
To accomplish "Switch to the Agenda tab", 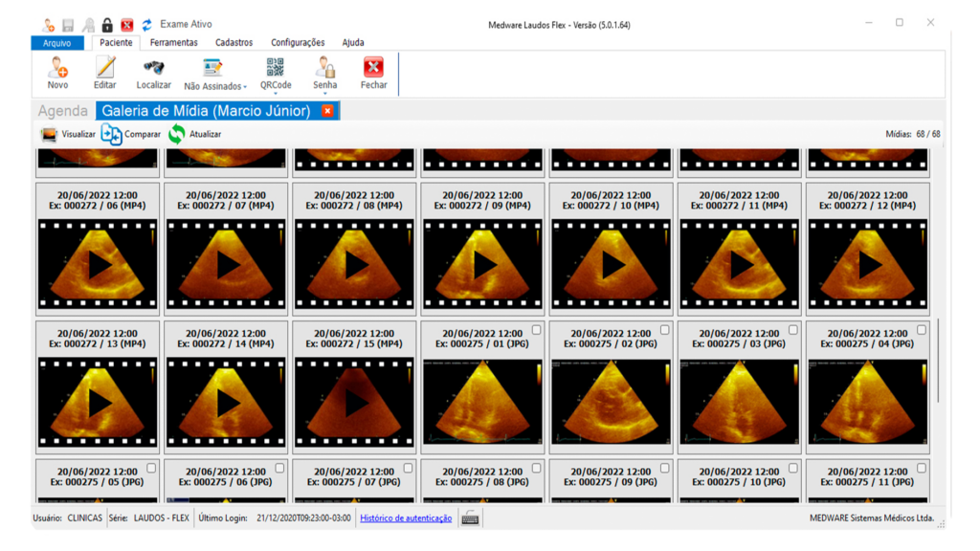I will tap(62, 111).
